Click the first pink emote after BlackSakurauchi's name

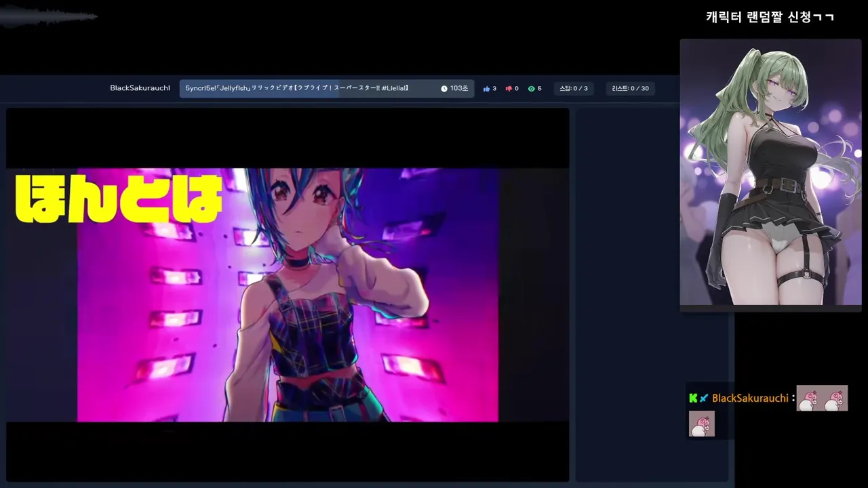(x=809, y=399)
